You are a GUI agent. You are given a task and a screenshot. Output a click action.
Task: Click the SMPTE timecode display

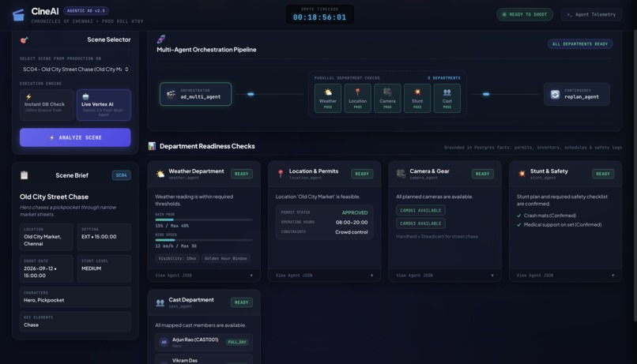(x=320, y=15)
